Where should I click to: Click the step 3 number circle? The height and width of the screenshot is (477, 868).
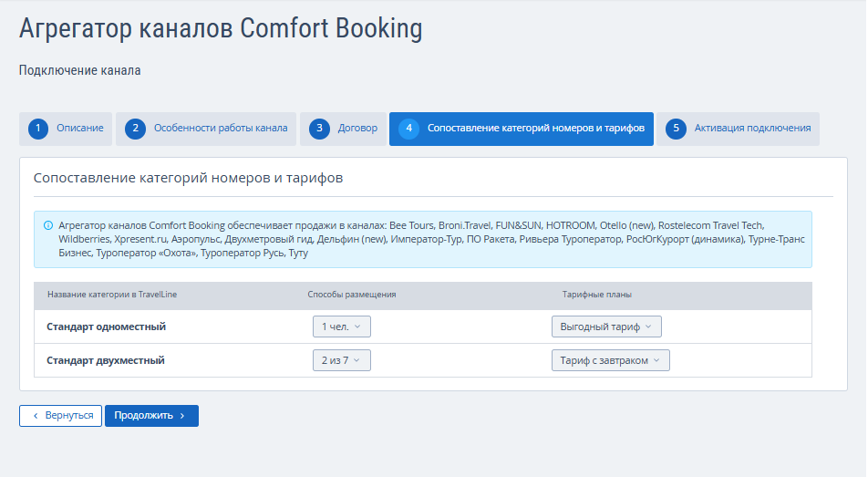click(x=319, y=129)
